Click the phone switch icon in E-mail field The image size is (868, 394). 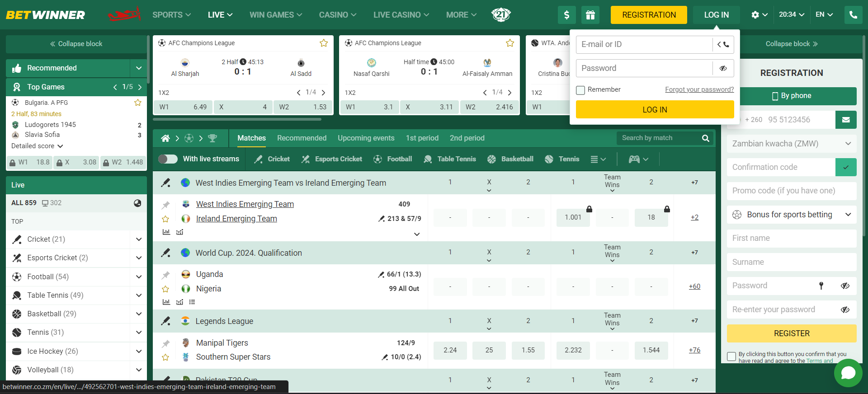tap(723, 44)
